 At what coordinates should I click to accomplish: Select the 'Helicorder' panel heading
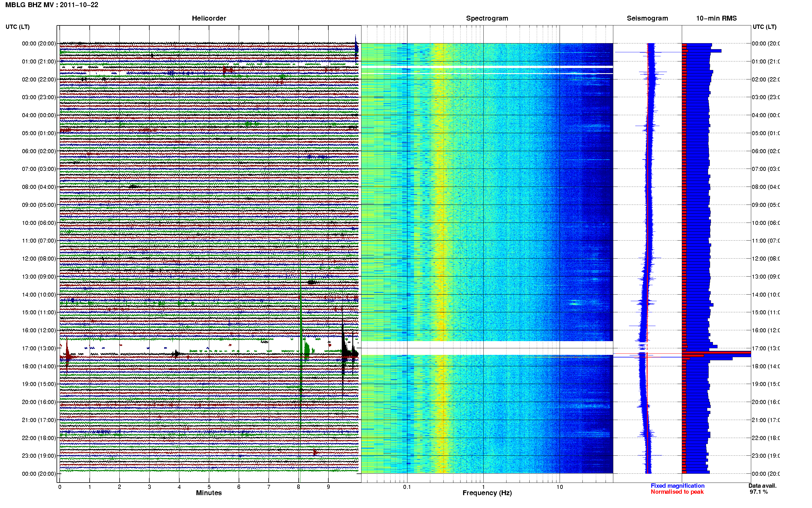click(x=209, y=19)
